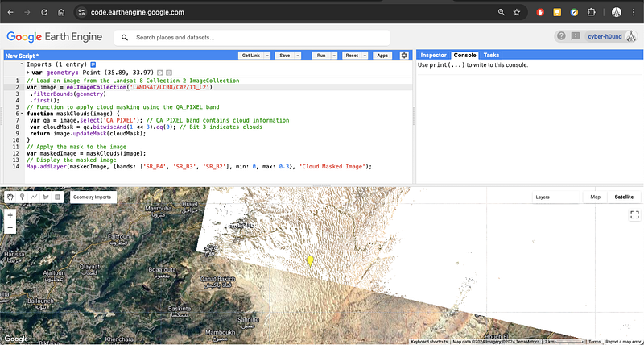
Task: Click the Reset button
Action: pos(352,56)
